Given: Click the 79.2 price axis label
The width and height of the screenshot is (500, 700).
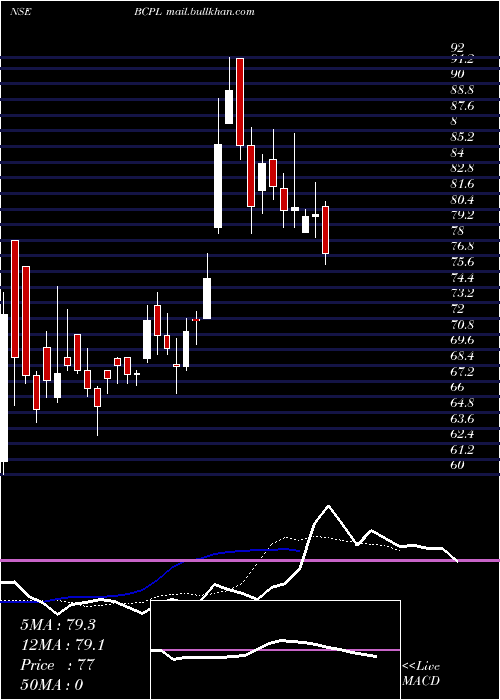Looking at the screenshot, I should [x=462, y=215].
